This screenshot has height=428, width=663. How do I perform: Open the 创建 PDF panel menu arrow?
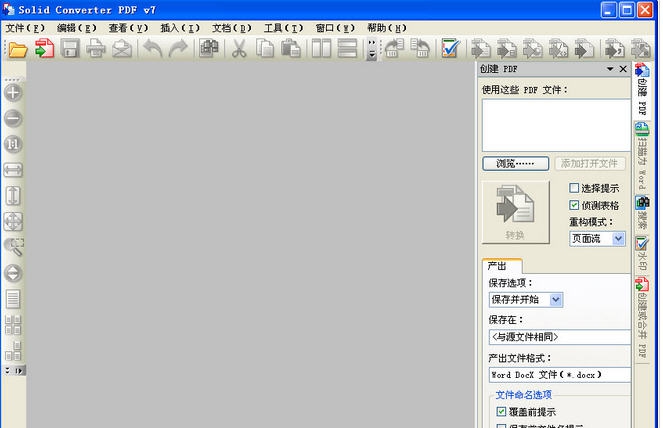point(610,69)
